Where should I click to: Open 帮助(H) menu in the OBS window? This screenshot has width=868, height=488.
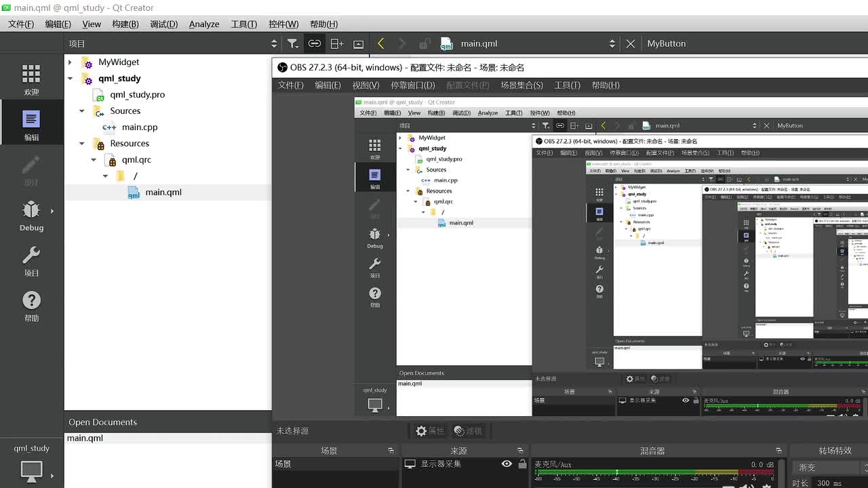[606, 85]
